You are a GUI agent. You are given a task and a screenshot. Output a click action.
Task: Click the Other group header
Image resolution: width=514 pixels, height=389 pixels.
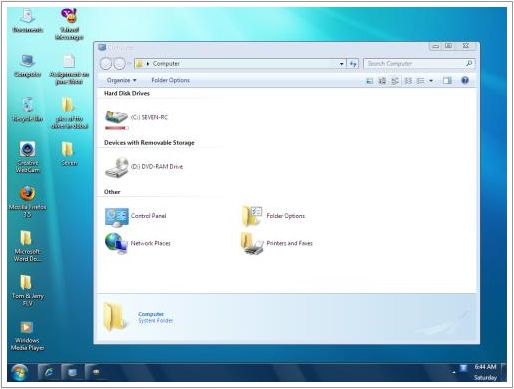112,192
